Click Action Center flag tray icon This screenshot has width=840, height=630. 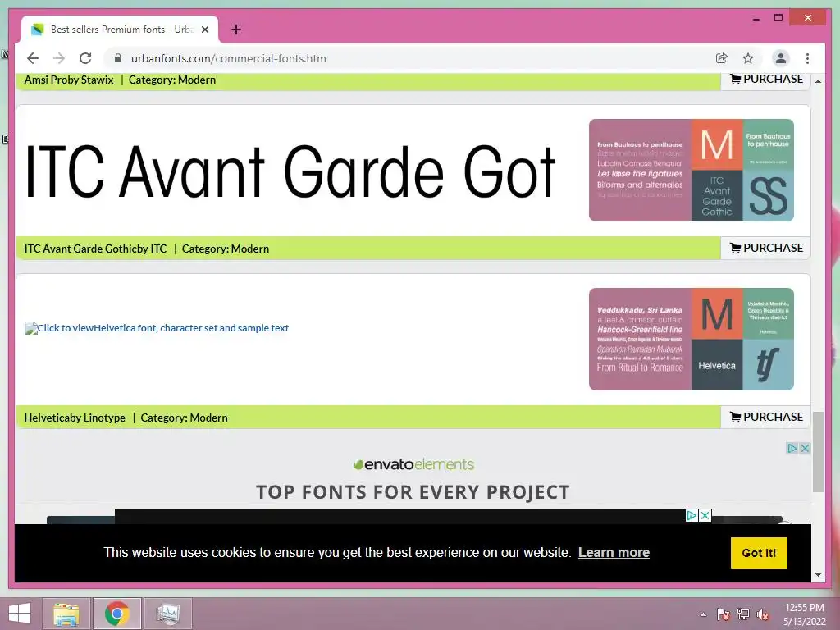tap(724, 614)
